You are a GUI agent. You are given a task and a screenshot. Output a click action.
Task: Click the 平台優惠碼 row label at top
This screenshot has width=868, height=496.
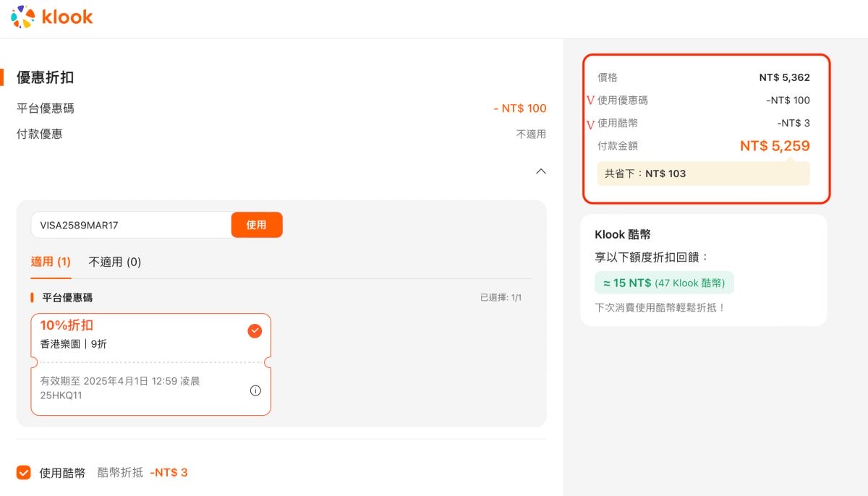pyautogui.click(x=46, y=108)
